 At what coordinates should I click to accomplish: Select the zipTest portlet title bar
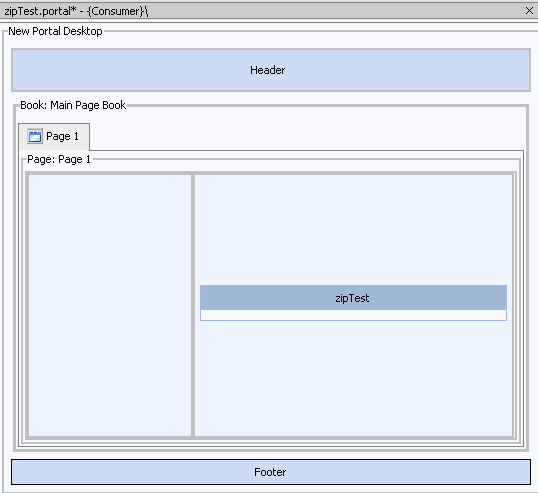[x=353, y=297]
